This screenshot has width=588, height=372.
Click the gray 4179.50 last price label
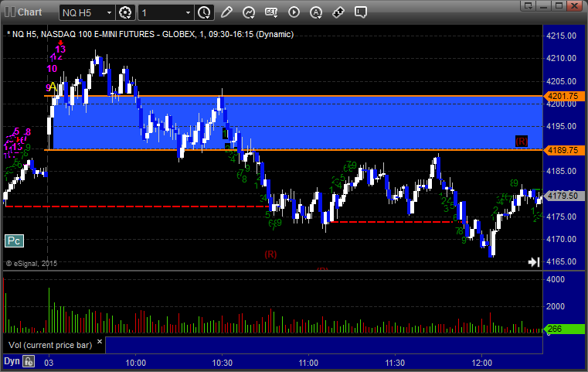tap(563, 196)
